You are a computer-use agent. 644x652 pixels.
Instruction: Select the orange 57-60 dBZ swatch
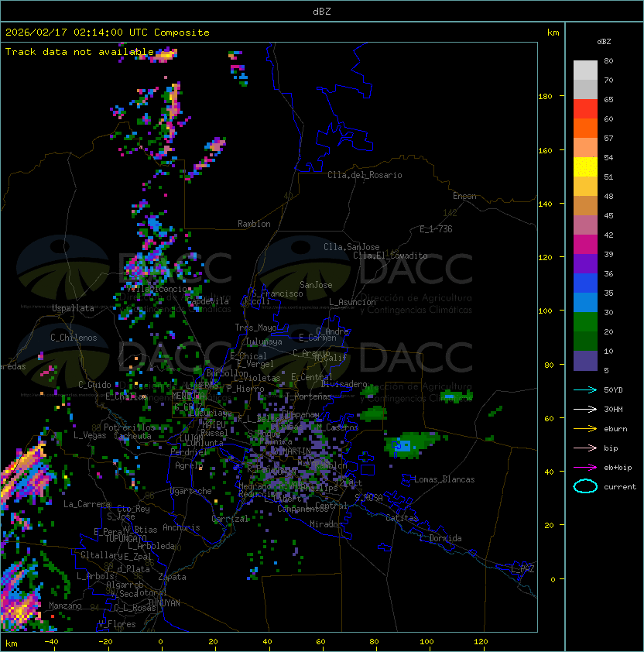pyautogui.click(x=585, y=128)
